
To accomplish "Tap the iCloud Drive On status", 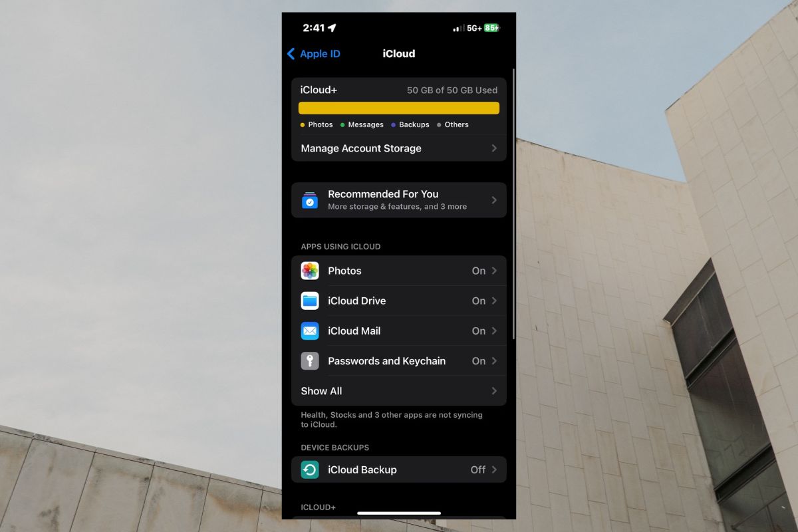I will (479, 301).
